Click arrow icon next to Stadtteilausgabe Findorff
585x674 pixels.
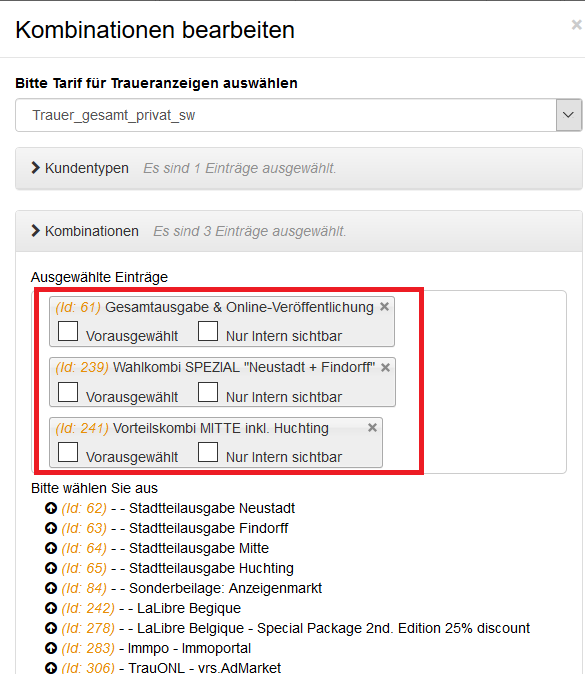pyautogui.click(x=51, y=528)
